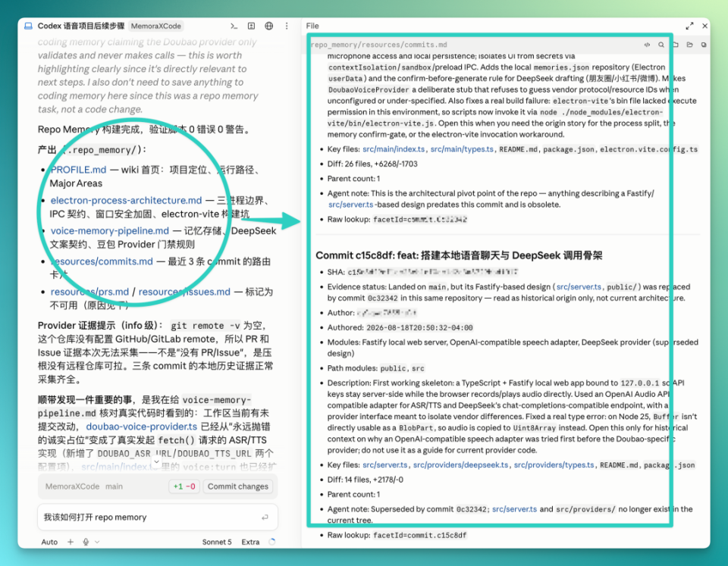Screen dimensions: 728x566
Task: Open the src/providers/deepseek.ts link
Action: point(460,465)
